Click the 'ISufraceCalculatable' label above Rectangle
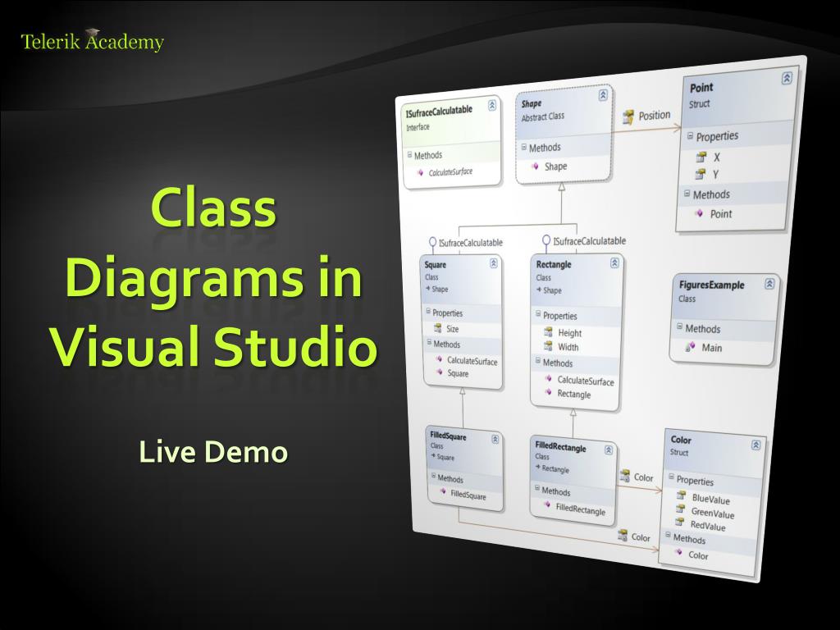 point(589,241)
